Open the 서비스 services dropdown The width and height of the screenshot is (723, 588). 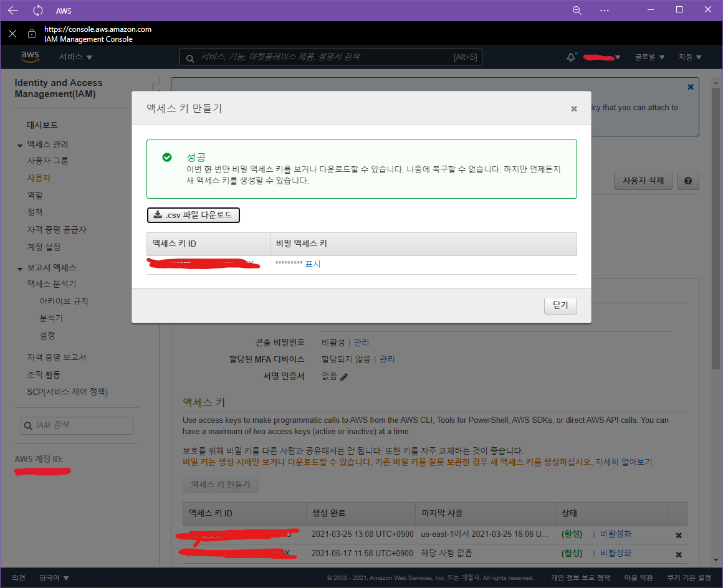click(75, 57)
